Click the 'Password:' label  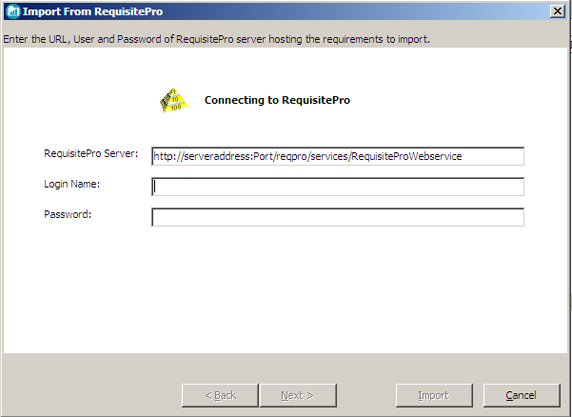[x=67, y=214]
